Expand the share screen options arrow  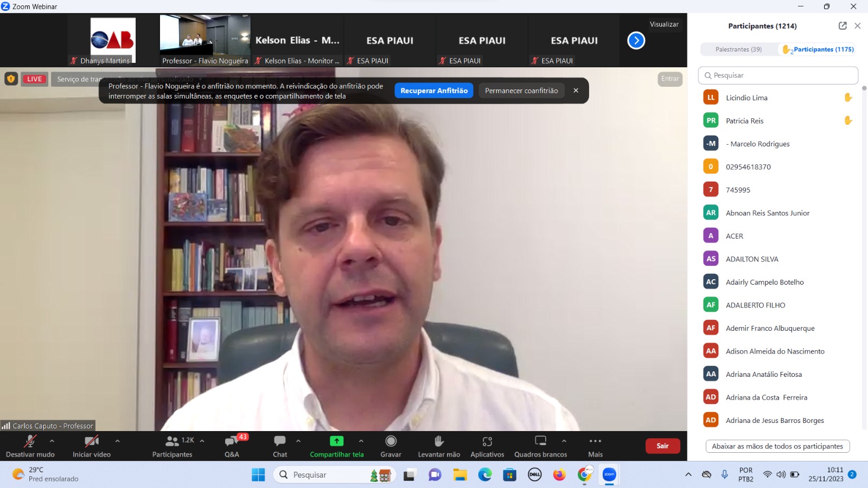(x=361, y=441)
